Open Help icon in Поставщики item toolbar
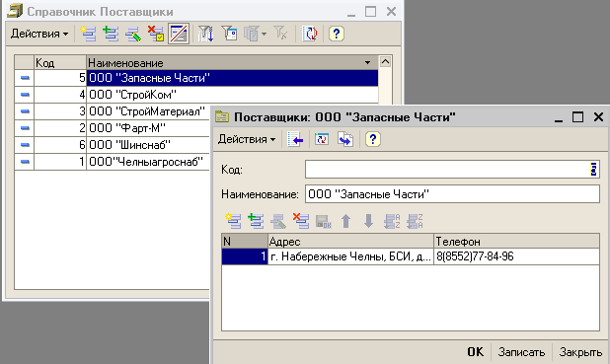This screenshot has width=610, height=364. (373, 139)
